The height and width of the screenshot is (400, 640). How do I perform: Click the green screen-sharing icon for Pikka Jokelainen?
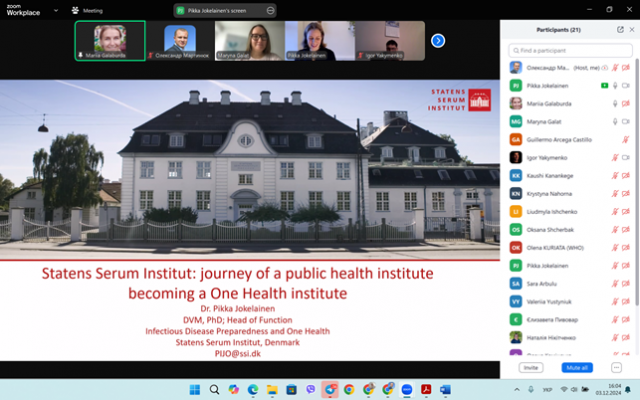pos(604,86)
